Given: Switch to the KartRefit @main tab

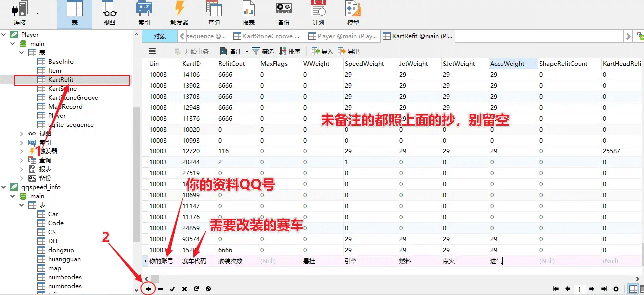Looking at the screenshot, I should click(418, 36).
